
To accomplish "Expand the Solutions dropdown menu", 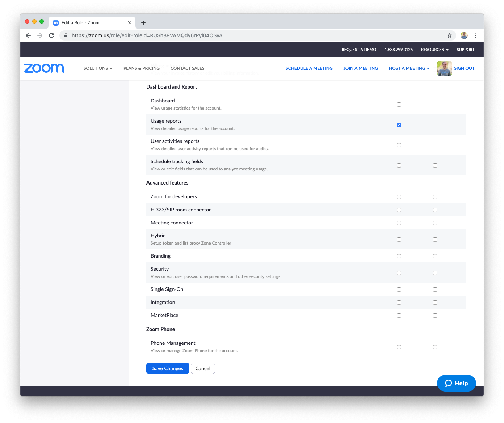I will click(x=98, y=68).
